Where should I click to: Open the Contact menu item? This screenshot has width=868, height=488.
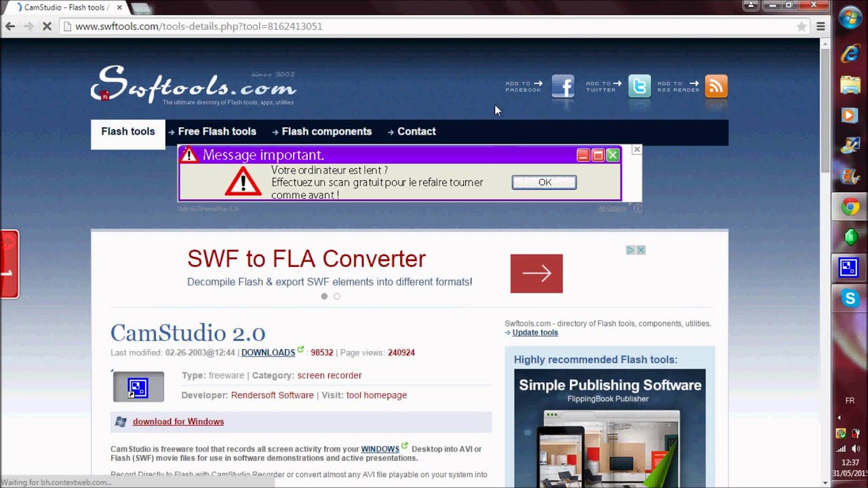[416, 131]
